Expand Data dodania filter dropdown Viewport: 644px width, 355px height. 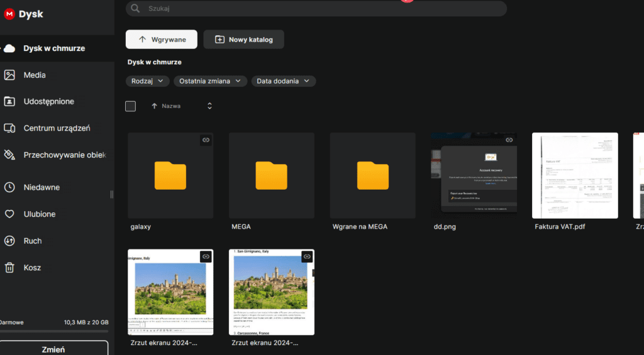pyautogui.click(x=283, y=81)
